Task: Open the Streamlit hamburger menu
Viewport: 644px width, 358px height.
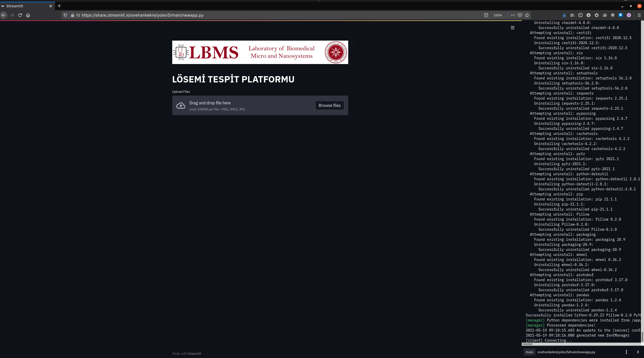Action: pos(512,28)
